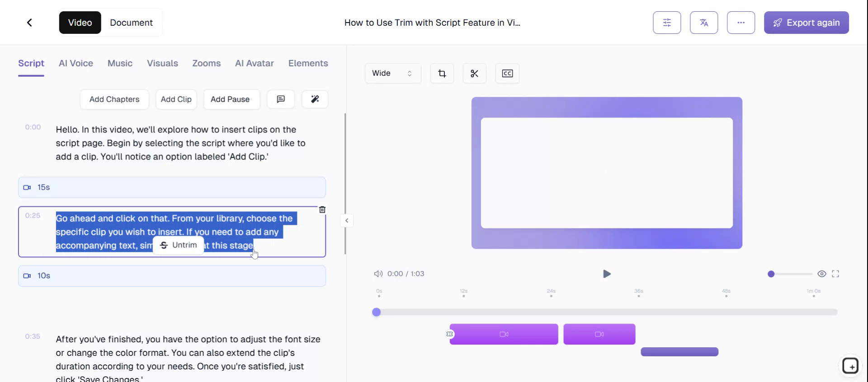Viewport: 868px width, 382px height.
Task: Select the 15s clip row
Action: (172, 187)
